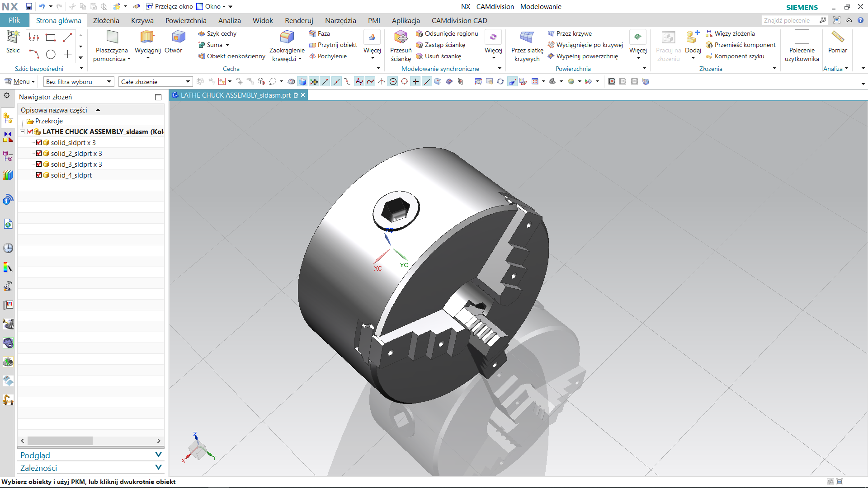Screen dimensions: 868x488
Task: Uncheck LATHE CHUCK ASSEMBLY_sldasm visibility checkbox
Action: pos(30,131)
